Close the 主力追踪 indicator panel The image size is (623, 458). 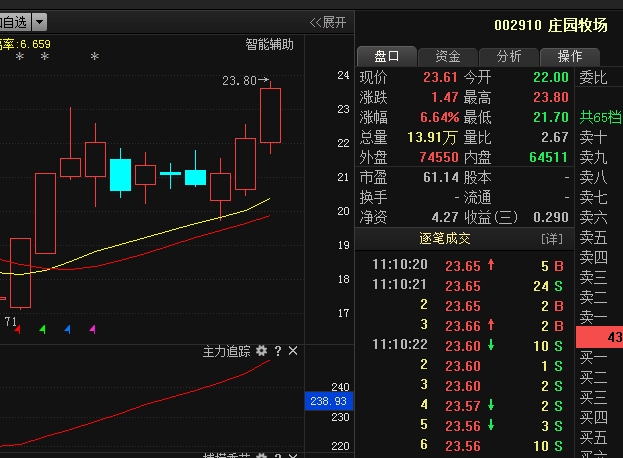coord(293,351)
